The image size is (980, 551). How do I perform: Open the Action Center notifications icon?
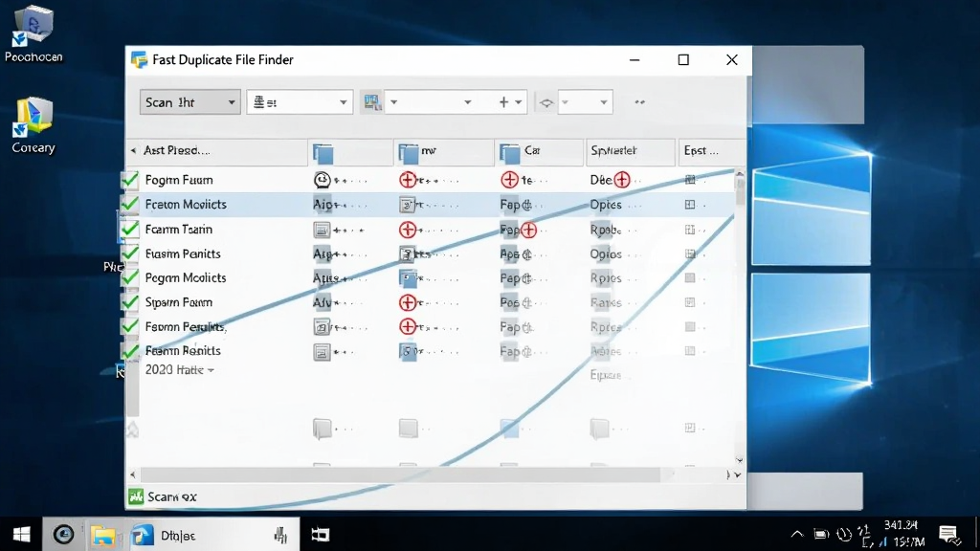pos(949,535)
